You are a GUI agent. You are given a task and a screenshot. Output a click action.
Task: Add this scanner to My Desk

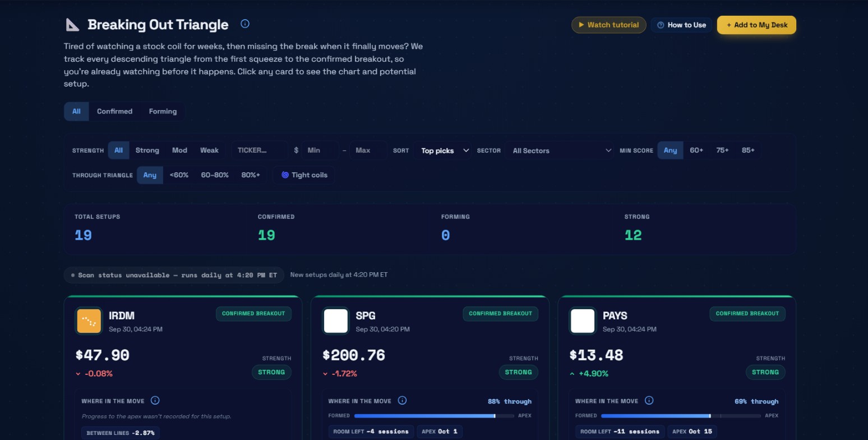click(756, 25)
